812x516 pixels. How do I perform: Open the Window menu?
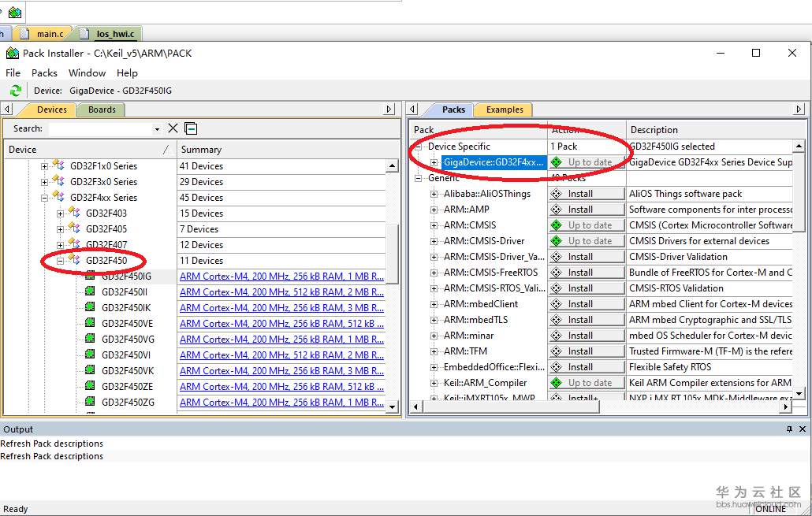point(87,73)
